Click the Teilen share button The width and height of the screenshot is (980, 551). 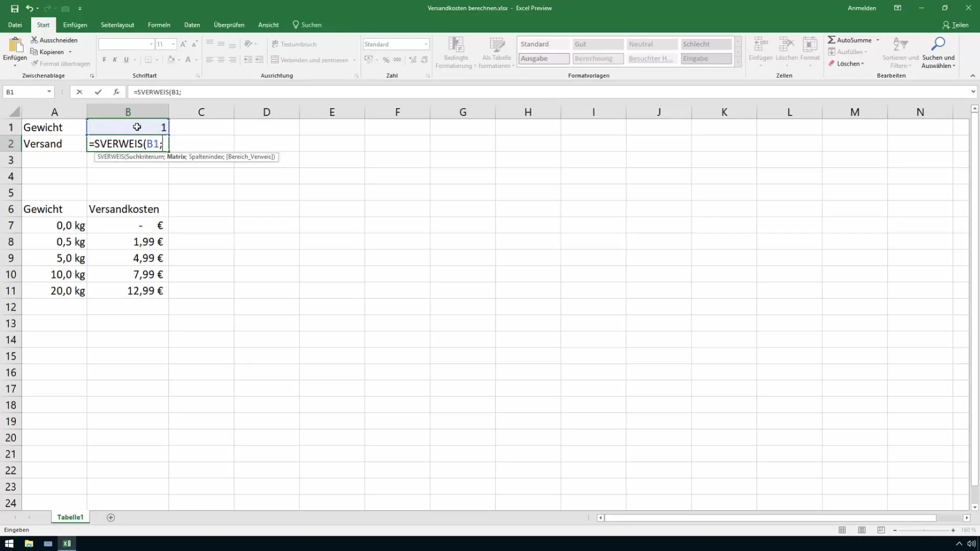[955, 25]
